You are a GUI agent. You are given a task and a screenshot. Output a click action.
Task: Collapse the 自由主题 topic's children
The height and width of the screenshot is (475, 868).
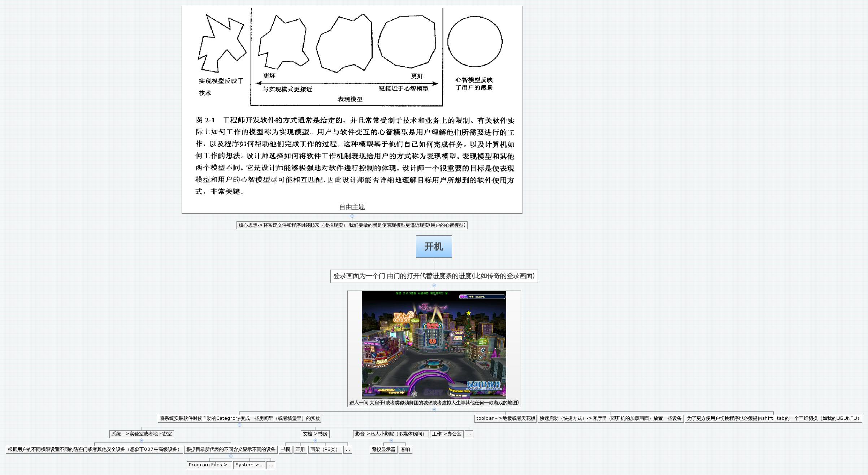pos(352,216)
